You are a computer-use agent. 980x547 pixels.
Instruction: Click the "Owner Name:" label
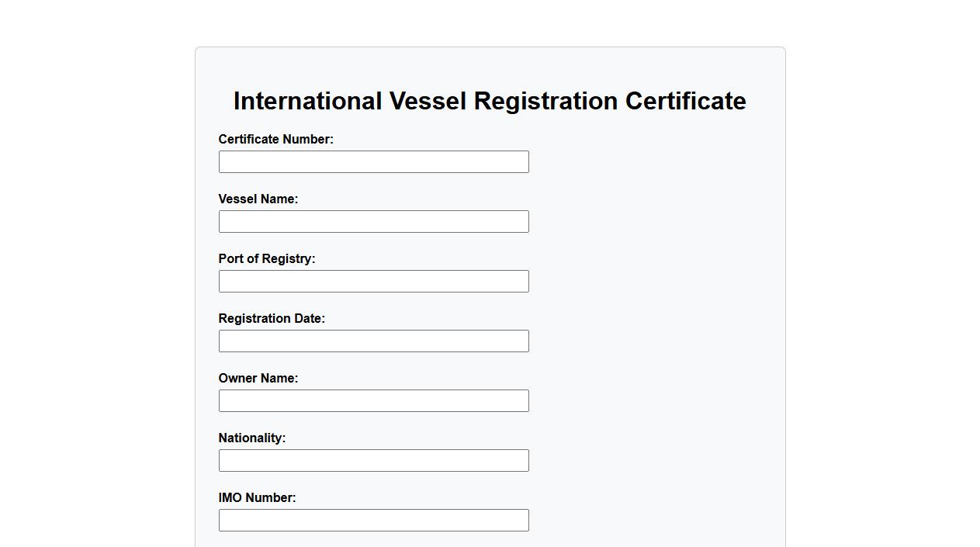(258, 379)
